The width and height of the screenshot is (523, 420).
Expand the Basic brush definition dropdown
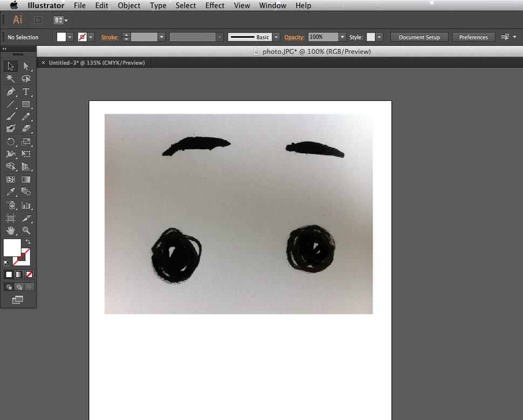pos(276,37)
